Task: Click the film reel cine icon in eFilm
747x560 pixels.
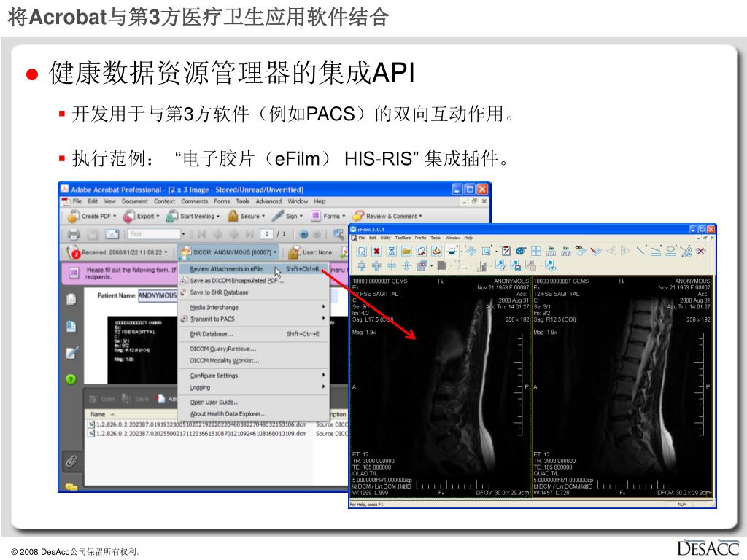Action: point(521,251)
